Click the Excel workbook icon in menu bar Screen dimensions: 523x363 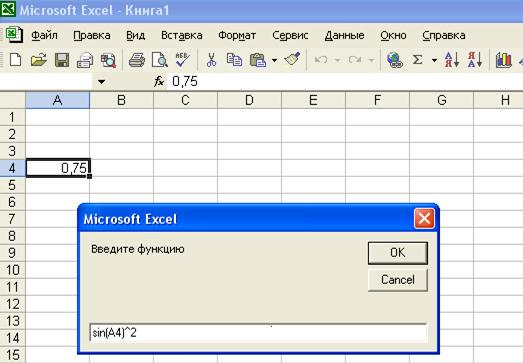point(14,34)
